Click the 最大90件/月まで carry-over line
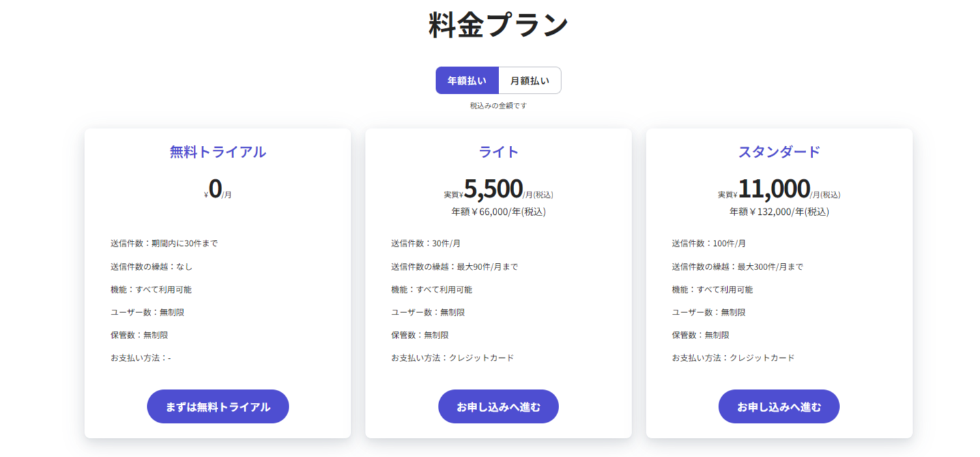 [x=454, y=266]
